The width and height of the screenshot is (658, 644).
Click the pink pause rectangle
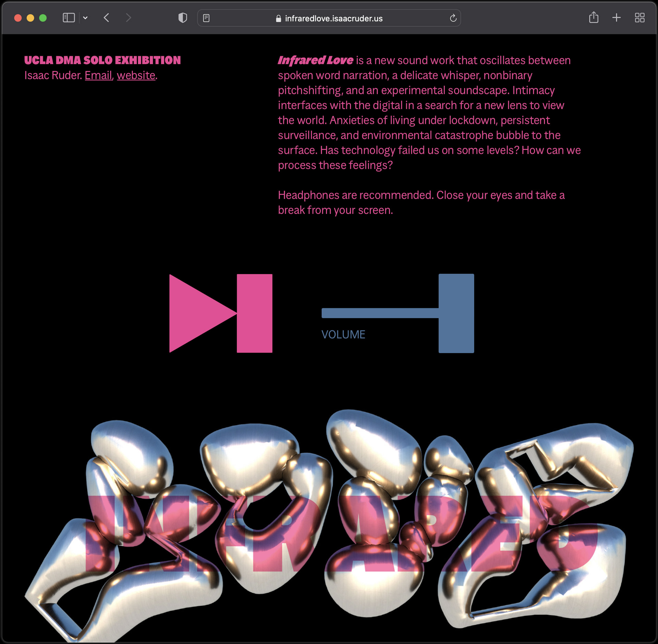254,313
